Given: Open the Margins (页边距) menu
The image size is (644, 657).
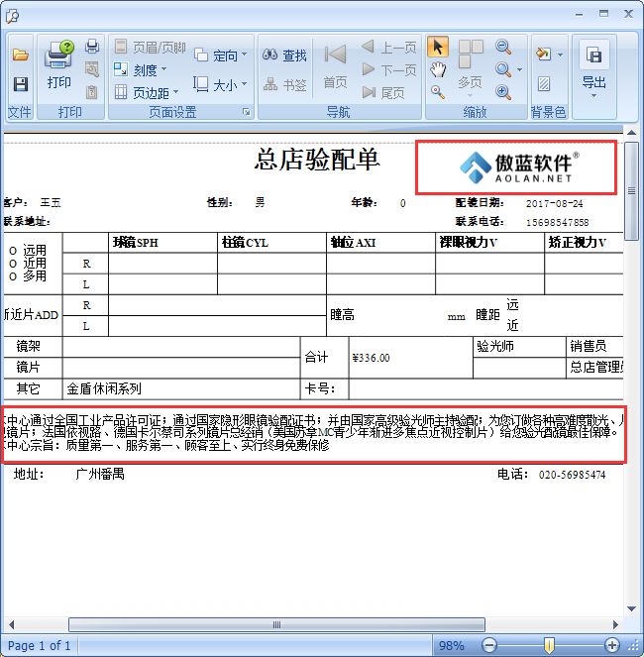Looking at the screenshot, I should [x=146, y=92].
